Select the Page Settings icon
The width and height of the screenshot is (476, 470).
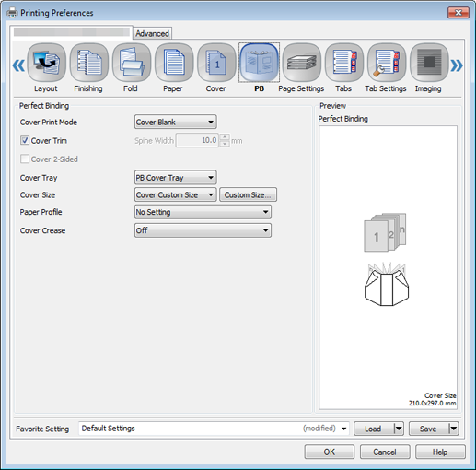pos(301,63)
